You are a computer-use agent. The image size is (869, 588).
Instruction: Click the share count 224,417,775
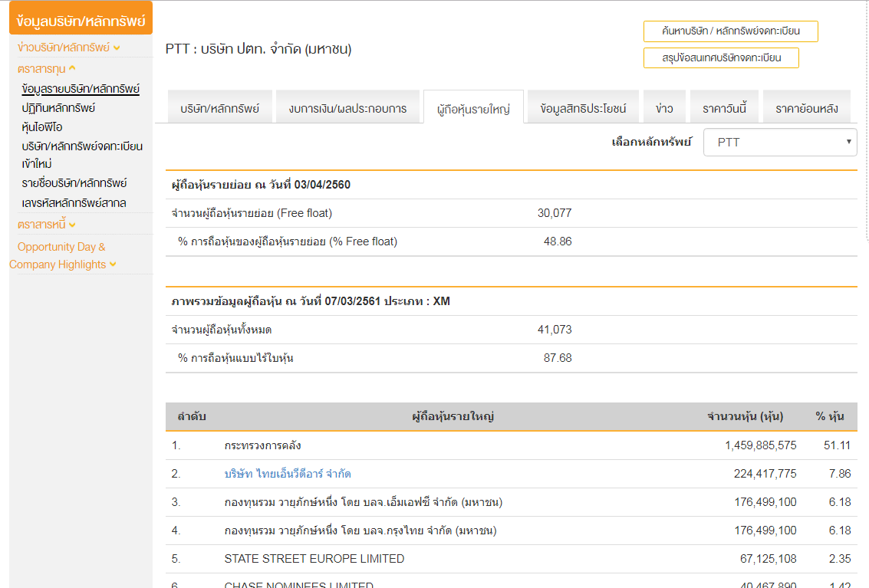point(765,474)
